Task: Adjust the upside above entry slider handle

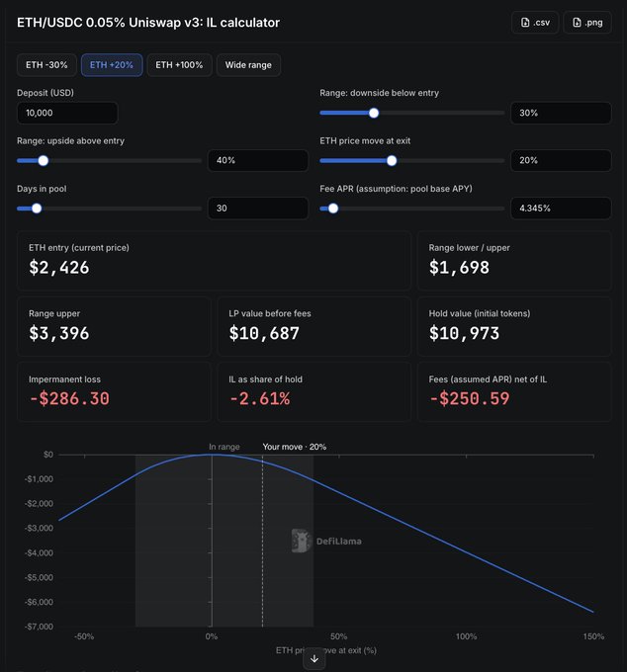Action: tap(44, 161)
